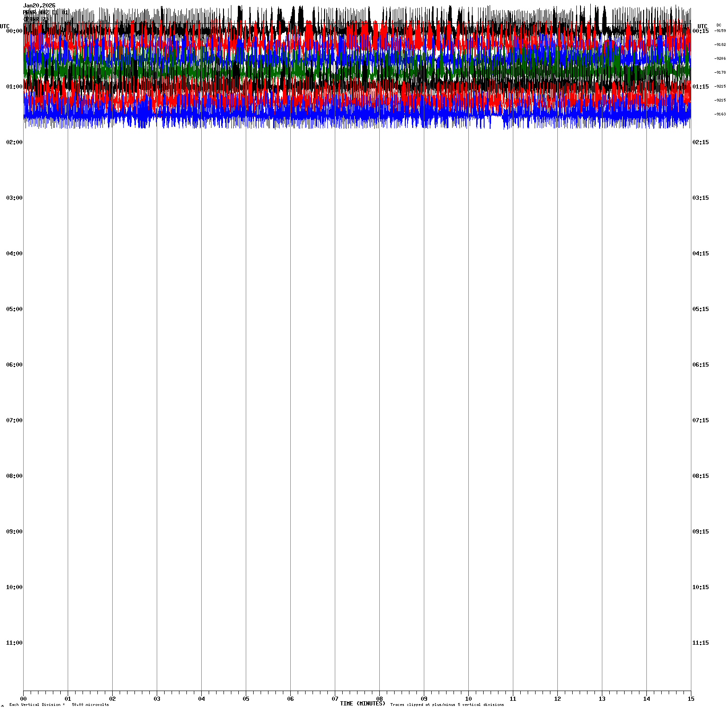The height and width of the screenshot is (711, 728).
Task: Click the Each Vertical Division scale note
Action: tap(59, 705)
